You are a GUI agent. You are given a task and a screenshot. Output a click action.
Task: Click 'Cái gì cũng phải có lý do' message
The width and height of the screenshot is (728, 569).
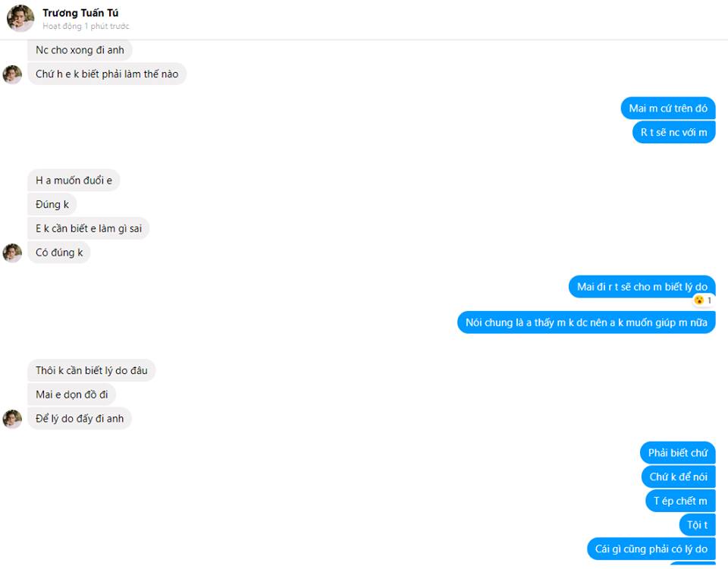[651, 549]
